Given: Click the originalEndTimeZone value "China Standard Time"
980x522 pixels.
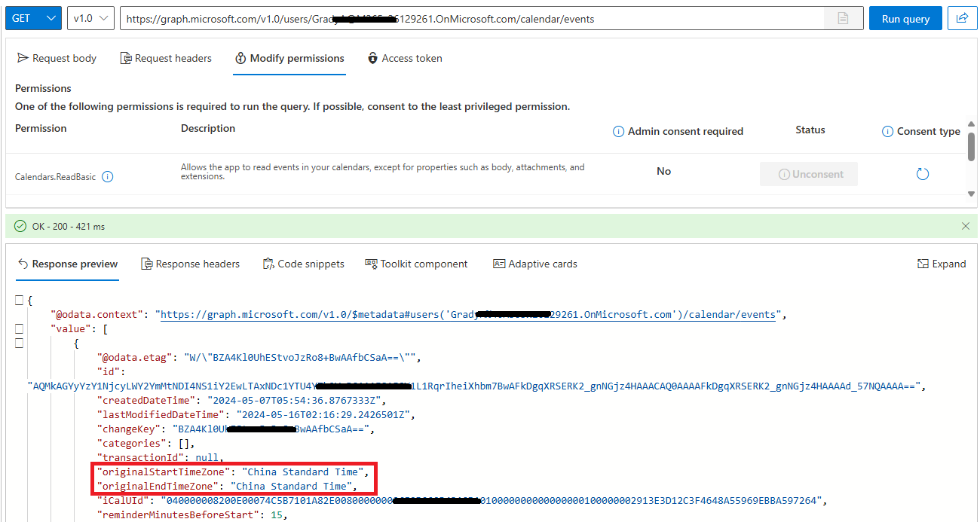Looking at the screenshot, I should 292,486.
